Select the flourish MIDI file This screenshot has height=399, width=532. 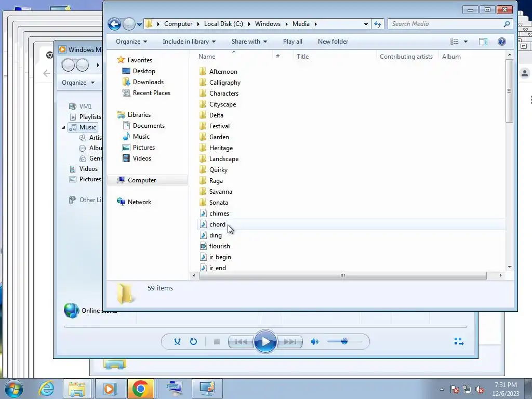point(220,246)
